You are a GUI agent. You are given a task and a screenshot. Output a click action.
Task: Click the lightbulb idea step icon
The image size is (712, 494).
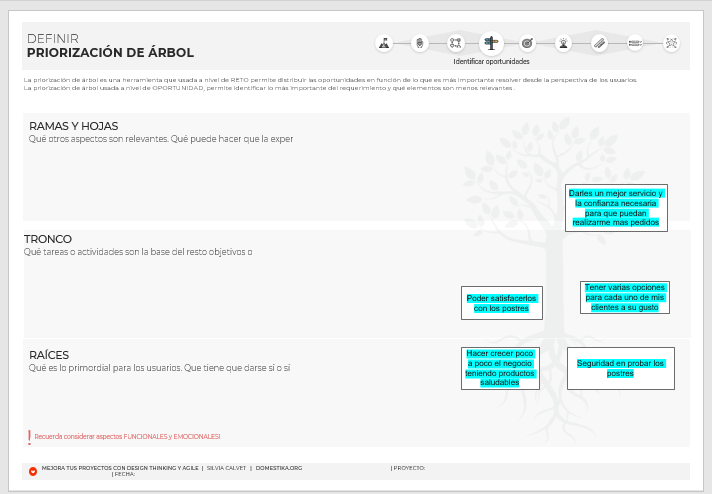[564, 44]
